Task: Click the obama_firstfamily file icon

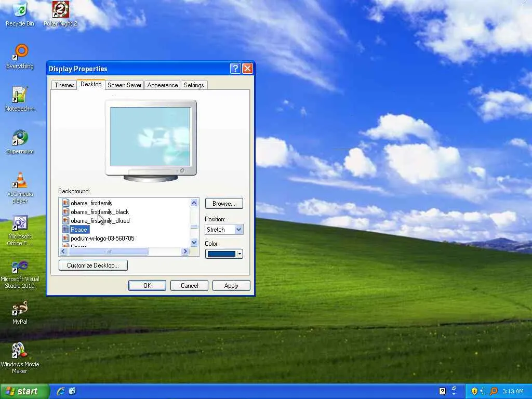Action: click(x=66, y=203)
